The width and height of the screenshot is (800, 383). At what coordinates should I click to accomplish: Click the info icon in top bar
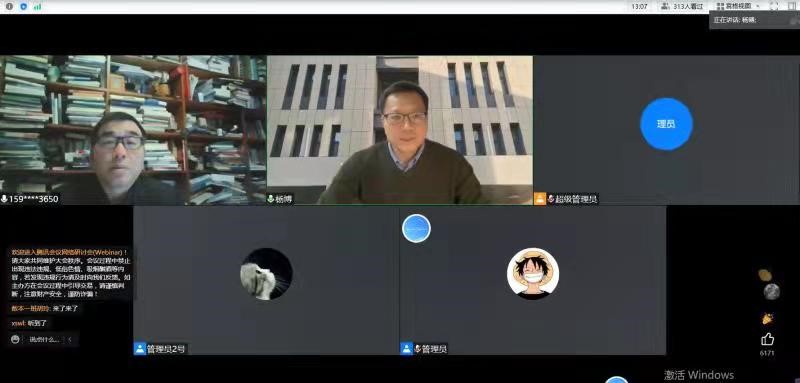9,7
